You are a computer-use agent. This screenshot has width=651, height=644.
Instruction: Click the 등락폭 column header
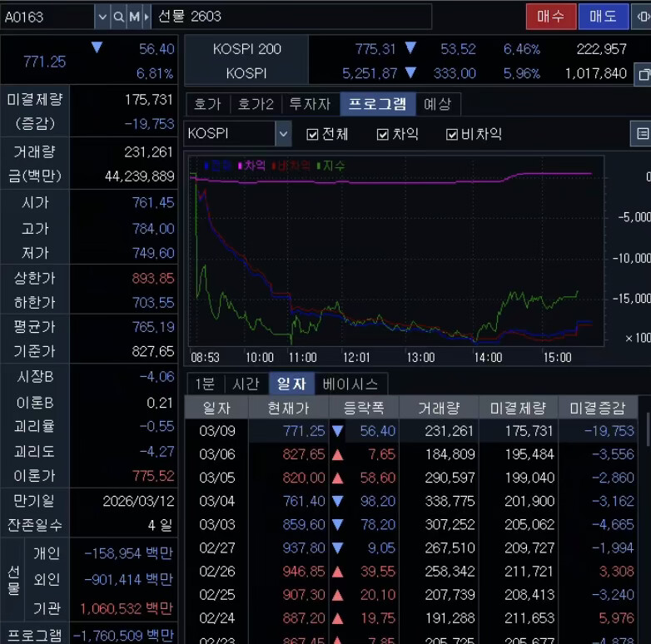[364, 409]
